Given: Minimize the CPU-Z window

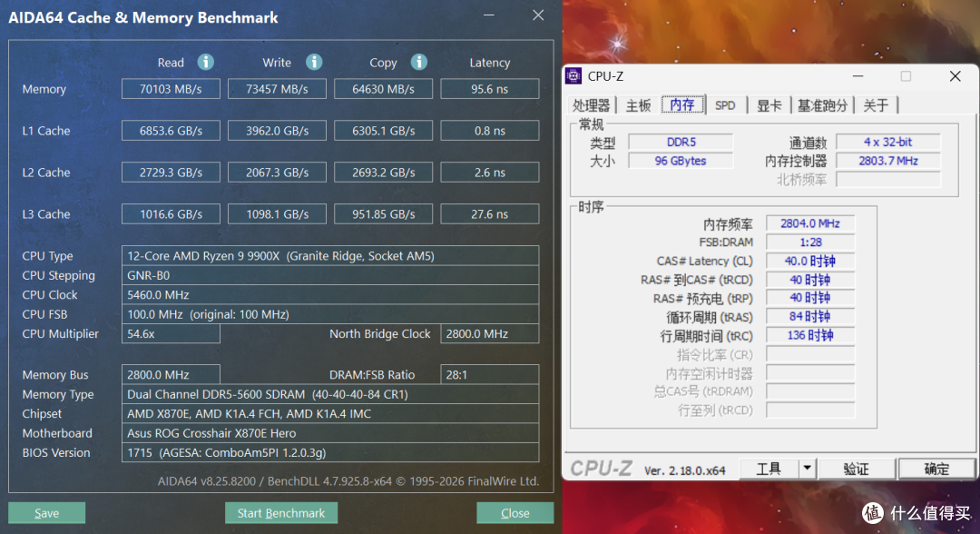Looking at the screenshot, I should pyautogui.click(x=858, y=76).
